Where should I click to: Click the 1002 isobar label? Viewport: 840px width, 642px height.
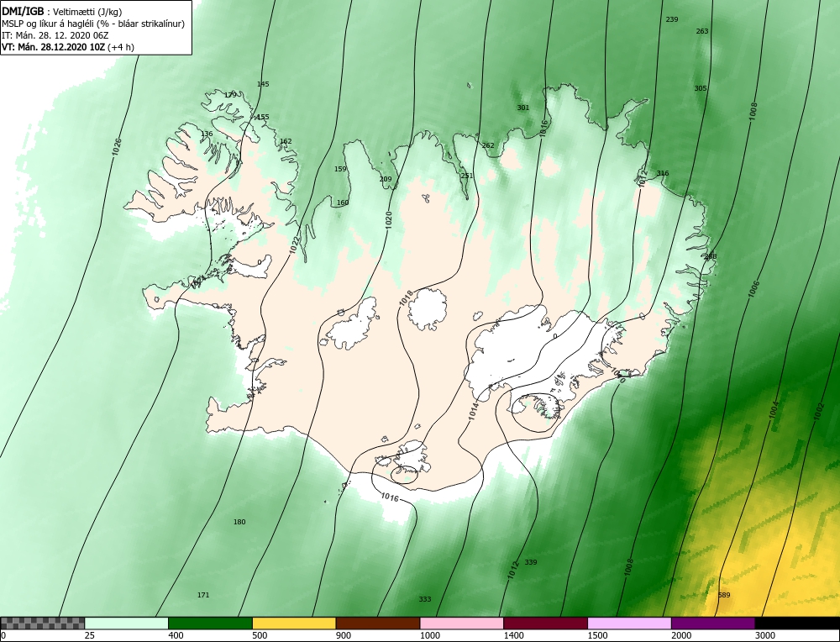pos(818,413)
